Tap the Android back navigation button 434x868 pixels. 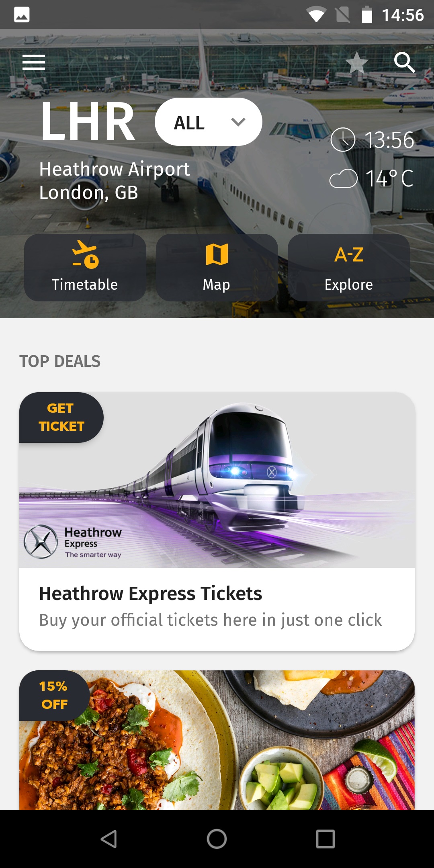coord(108,839)
